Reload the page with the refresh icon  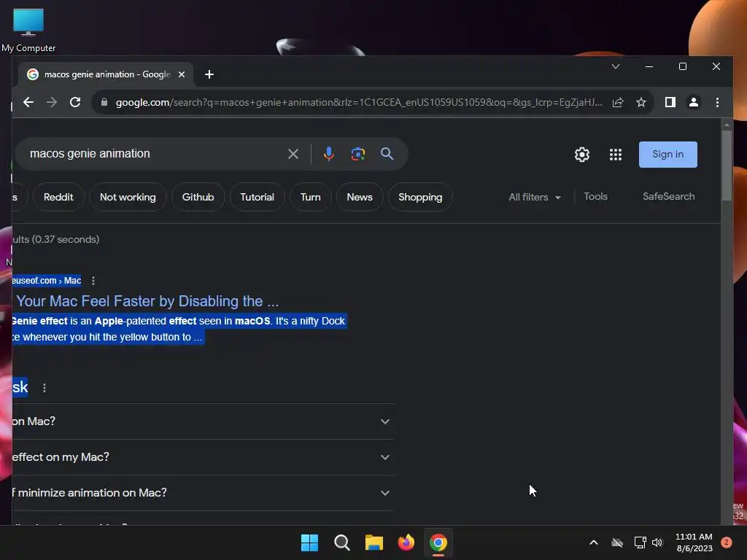pos(75,102)
